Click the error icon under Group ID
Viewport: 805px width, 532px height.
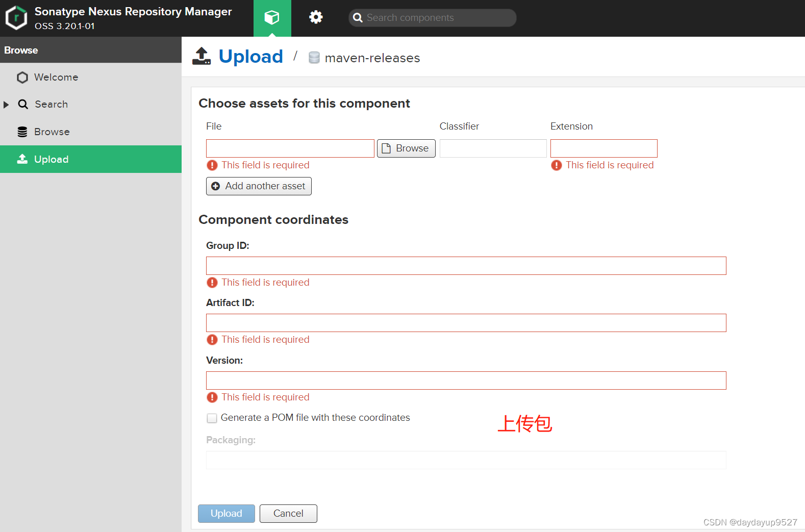click(x=212, y=283)
